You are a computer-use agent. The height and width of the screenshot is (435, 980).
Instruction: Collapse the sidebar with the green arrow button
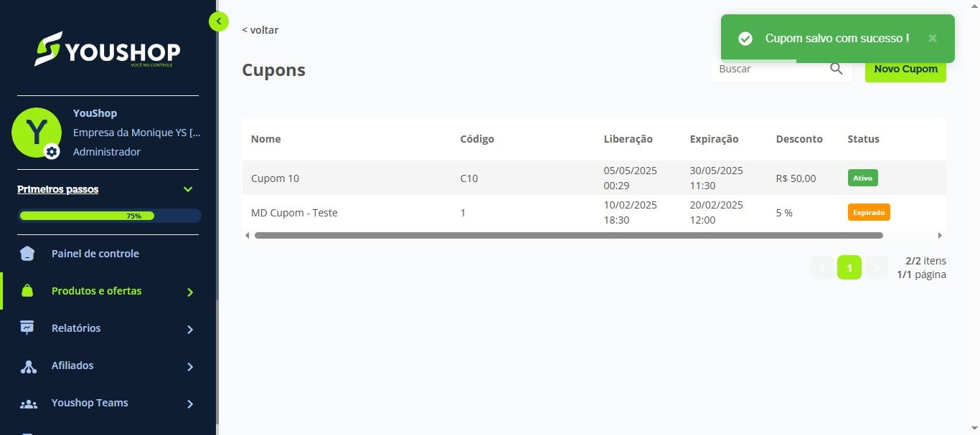click(x=219, y=21)
